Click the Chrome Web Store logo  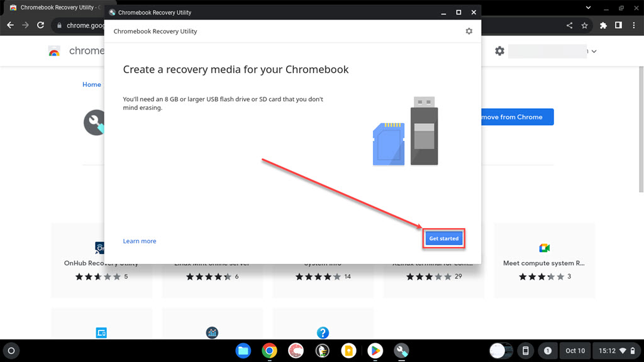click(x=54, y=52)
